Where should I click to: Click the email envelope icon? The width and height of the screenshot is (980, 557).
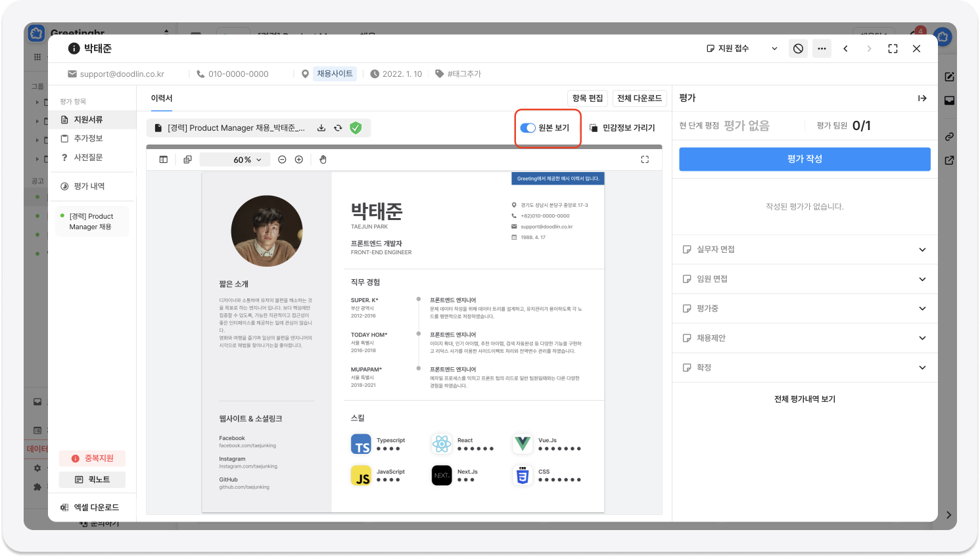tap(72, 74)
